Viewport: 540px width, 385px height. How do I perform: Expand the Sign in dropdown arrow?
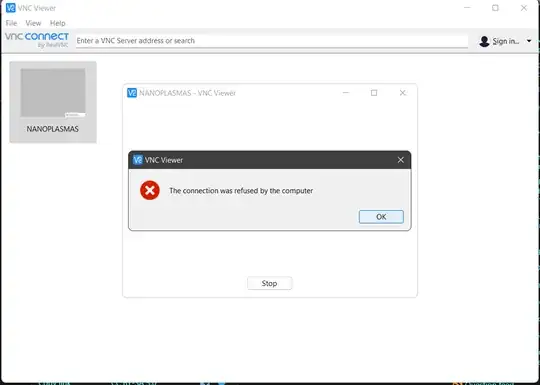[x=529, y=41]
